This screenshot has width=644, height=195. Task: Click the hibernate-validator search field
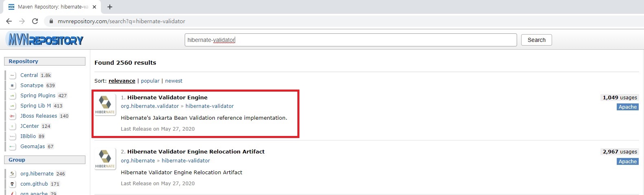351,40
